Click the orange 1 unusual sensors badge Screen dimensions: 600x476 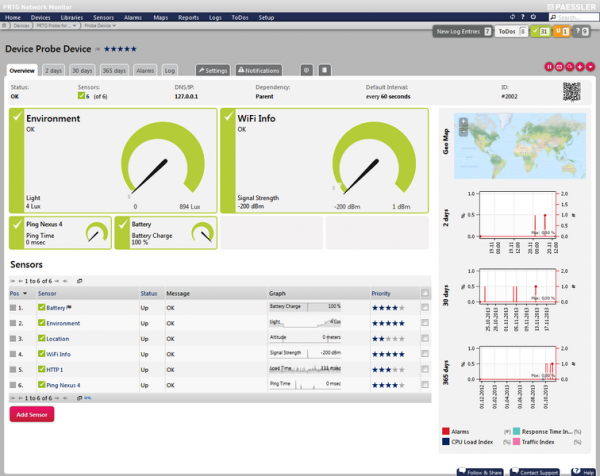(x=561, y=31)
